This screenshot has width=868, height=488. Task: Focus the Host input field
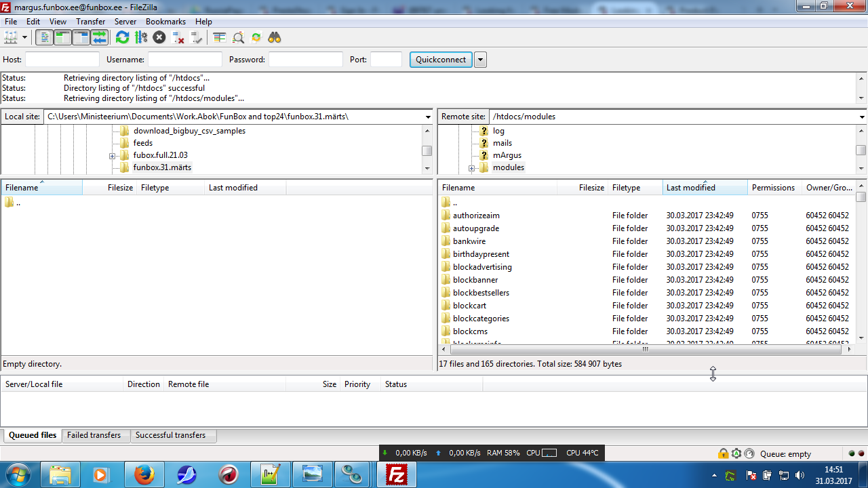[62, 60]
